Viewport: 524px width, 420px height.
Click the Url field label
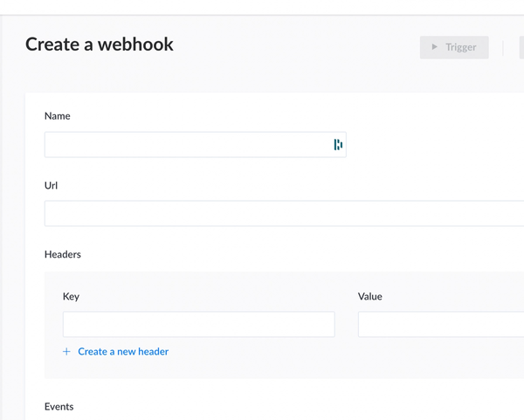[x=52, y=185]
